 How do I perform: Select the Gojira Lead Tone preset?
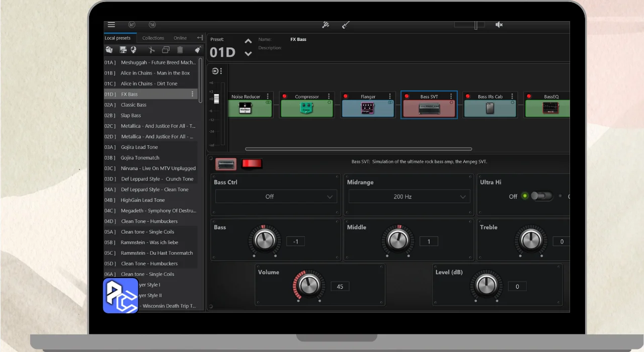click(139, 147)
